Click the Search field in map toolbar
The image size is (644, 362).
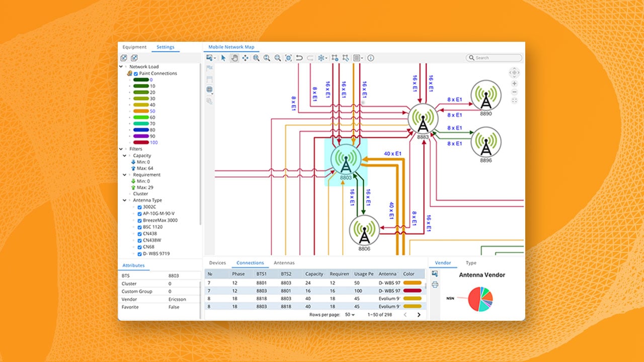494,58
